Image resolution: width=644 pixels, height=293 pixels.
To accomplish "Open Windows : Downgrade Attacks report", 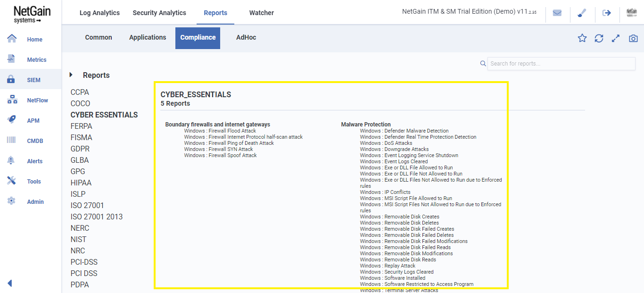I will [x=395, y=149].
